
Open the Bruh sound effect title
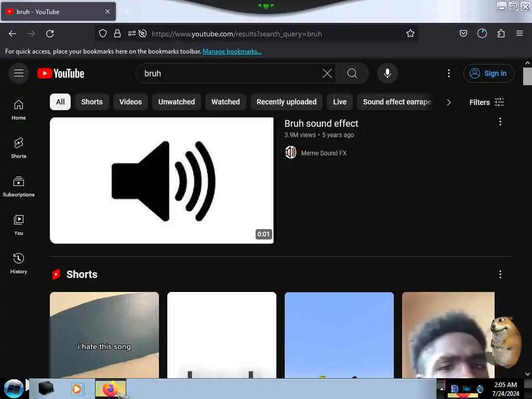tap(321, 124)
